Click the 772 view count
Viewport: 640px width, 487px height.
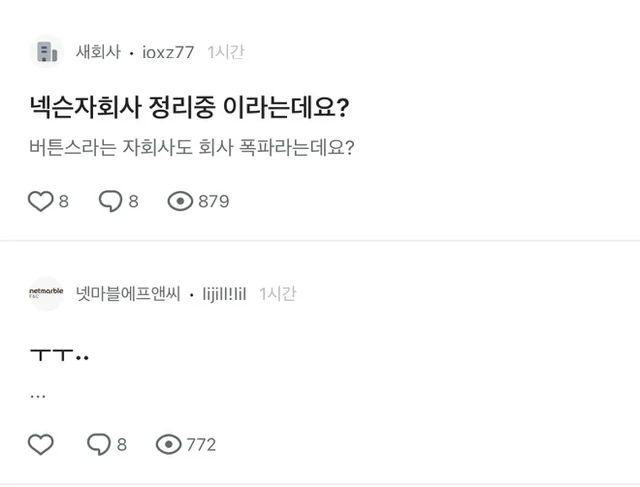pyautogui.click(x=201, y=444)
